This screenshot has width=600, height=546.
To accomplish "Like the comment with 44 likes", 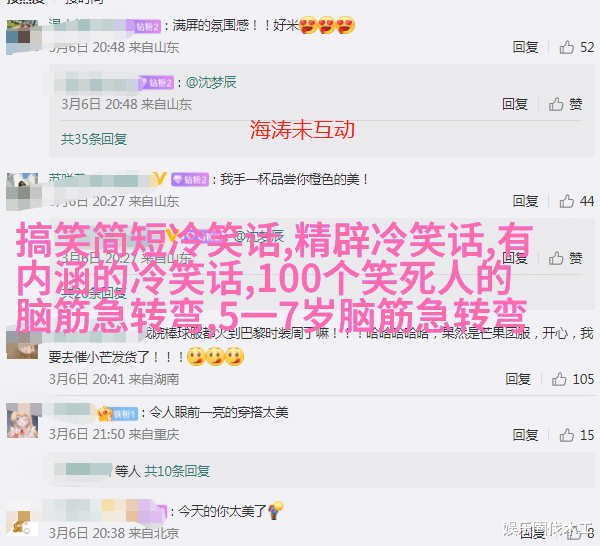I will click(576, 201).
